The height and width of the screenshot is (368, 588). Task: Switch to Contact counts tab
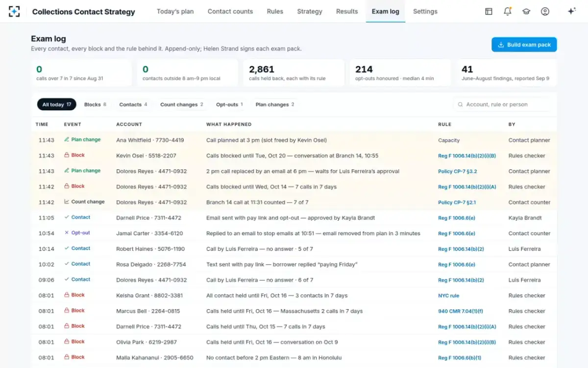tap(230, 11)
